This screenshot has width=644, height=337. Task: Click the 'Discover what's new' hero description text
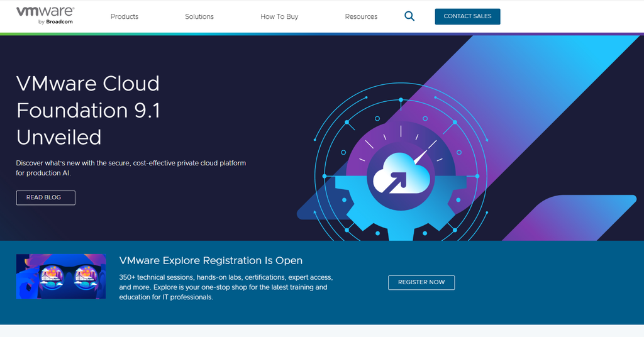131,168
